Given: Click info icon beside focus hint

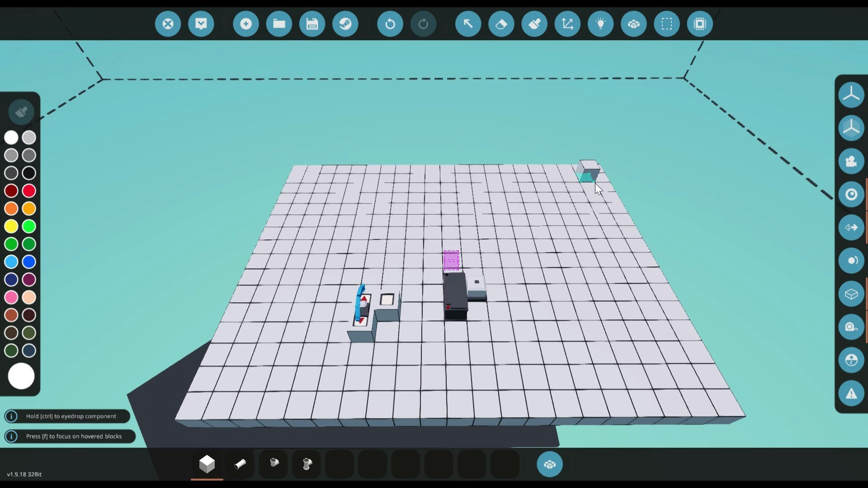Looking at the screenshot, I should coord(11,436).
